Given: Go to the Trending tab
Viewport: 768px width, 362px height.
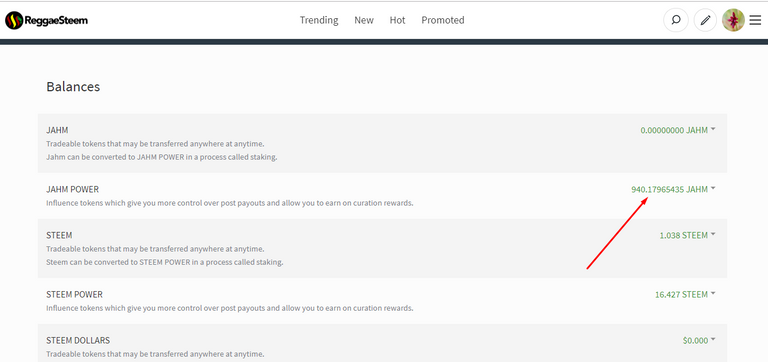Looking at the screenshot, I should click(319, 20).
